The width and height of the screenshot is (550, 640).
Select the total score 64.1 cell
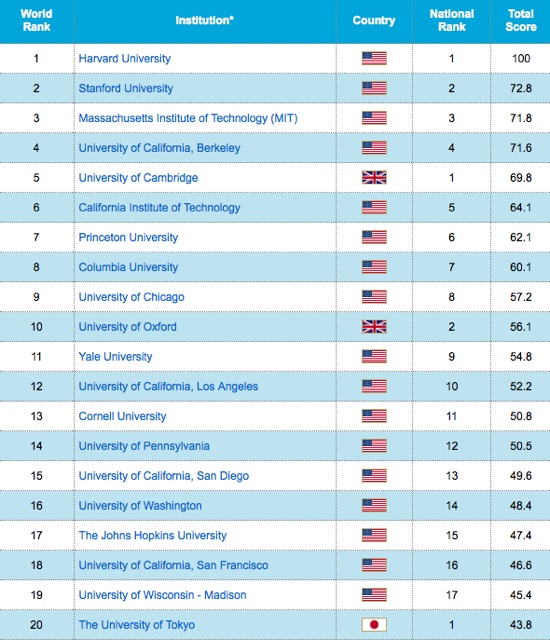521,207
